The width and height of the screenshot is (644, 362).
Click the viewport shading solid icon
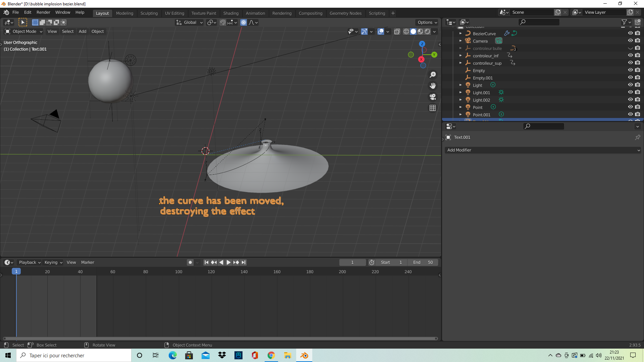coord(413,32)
